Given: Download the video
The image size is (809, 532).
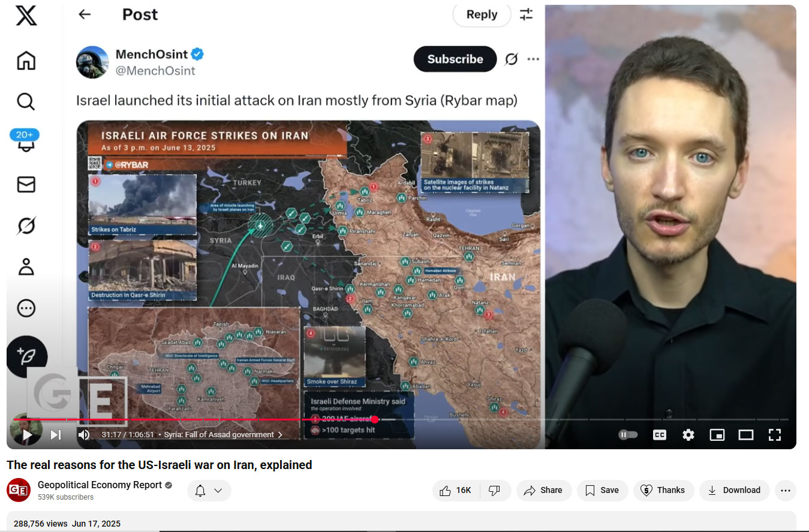Looking at the screenshot, I should coord(734,490).
